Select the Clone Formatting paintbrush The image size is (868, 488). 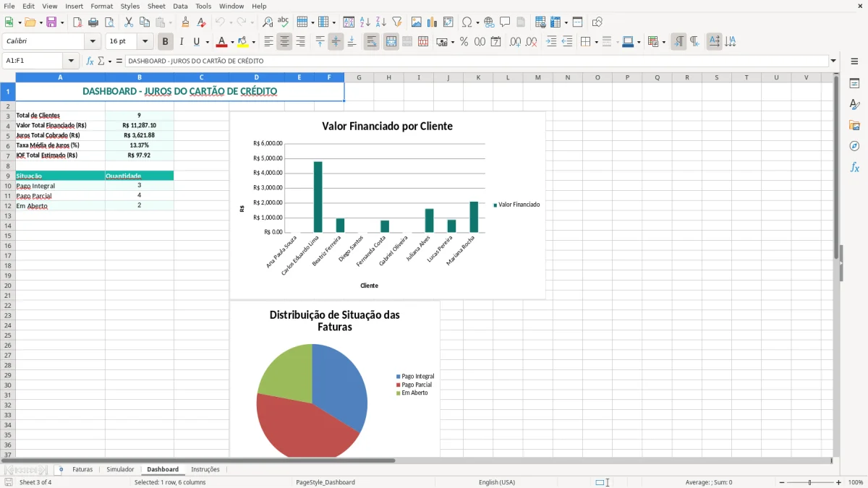186,22
